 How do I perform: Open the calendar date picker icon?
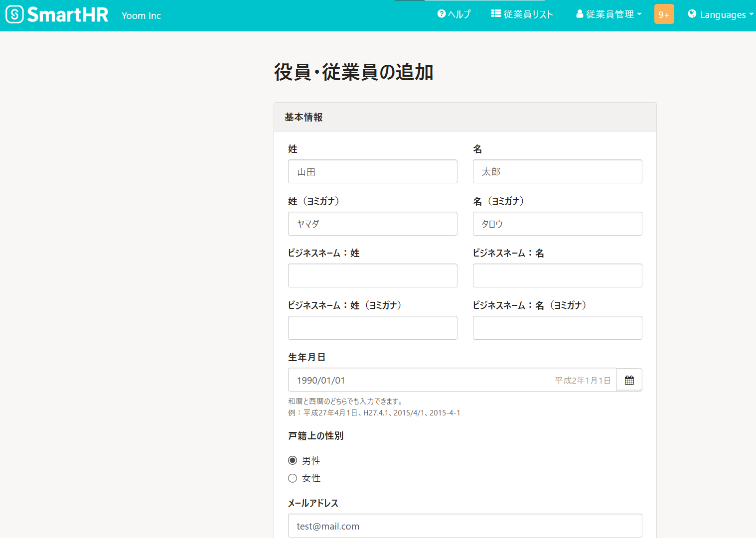[629, 380]
